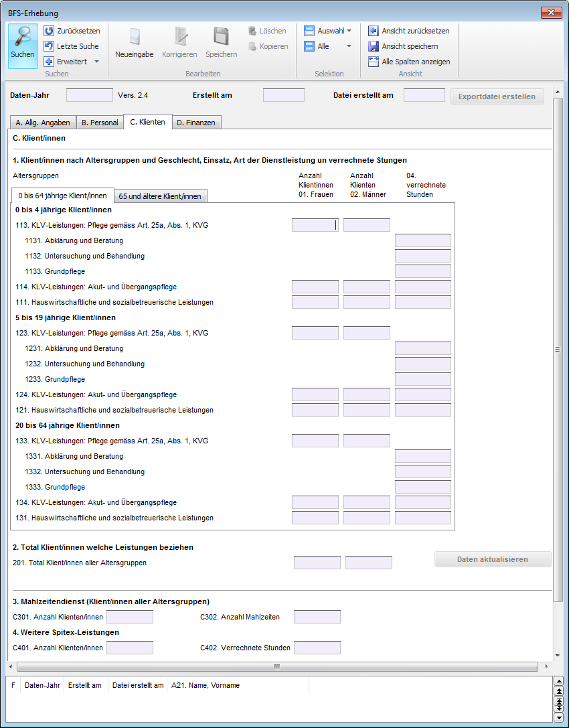This screenshot has width=569, height=728.
Task: Click the Daten-Jahr input field
Action: 90,95
